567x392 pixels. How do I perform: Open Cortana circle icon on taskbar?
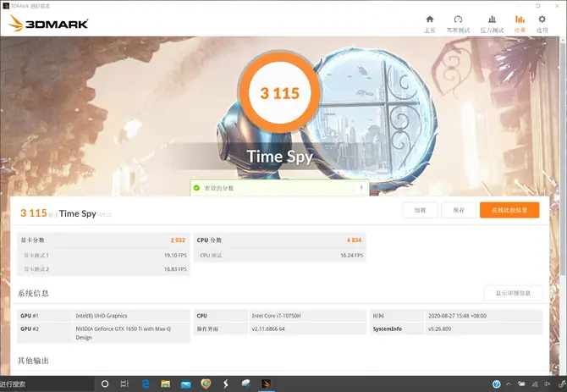pos(105,384)
